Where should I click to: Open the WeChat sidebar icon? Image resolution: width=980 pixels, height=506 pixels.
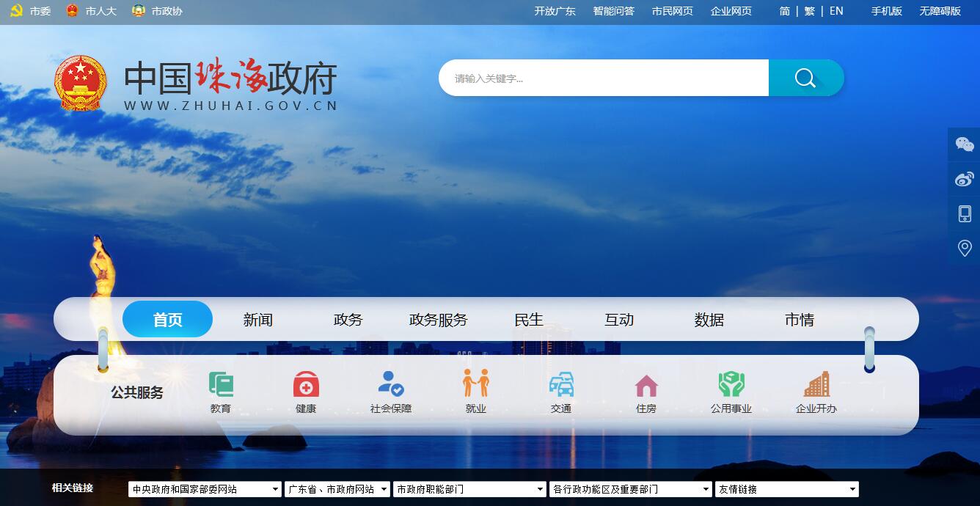coord(965,144)
